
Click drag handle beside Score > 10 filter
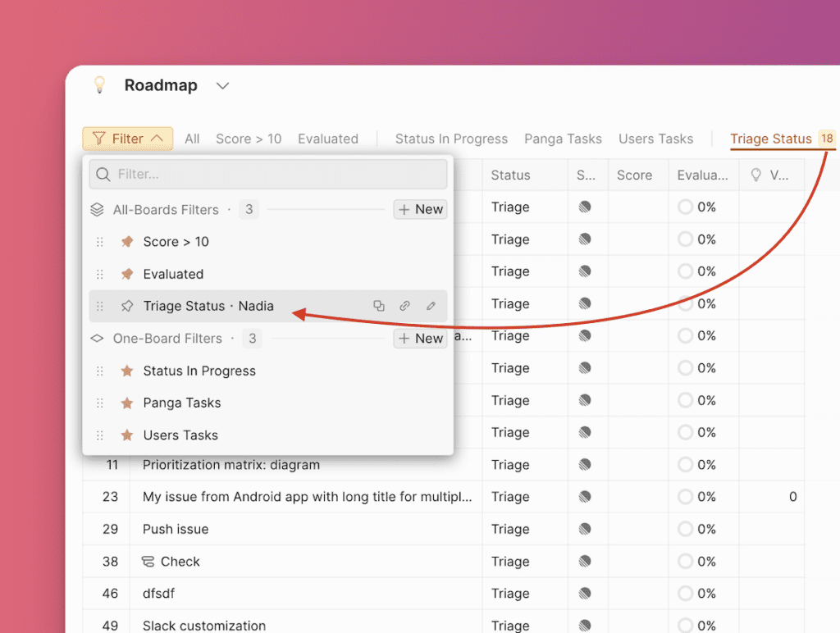pyautogui.click(x=100, y=242)
